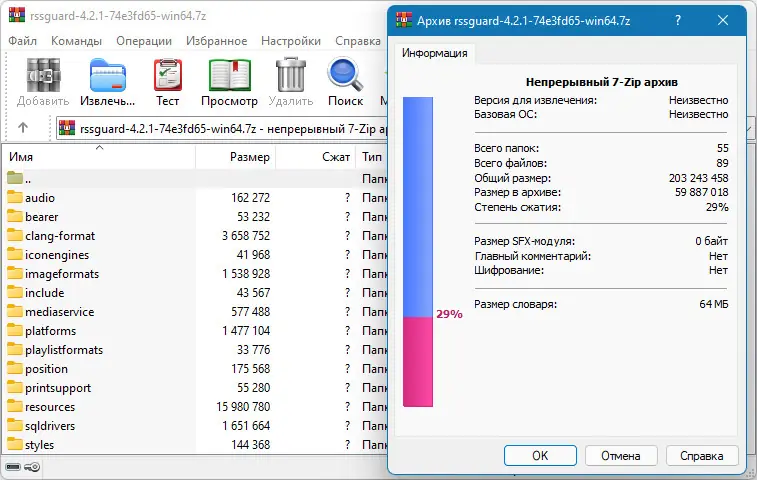Select the platforms folder icon
The width and height of the screenshot is (757, 480).
pos(15,330)
